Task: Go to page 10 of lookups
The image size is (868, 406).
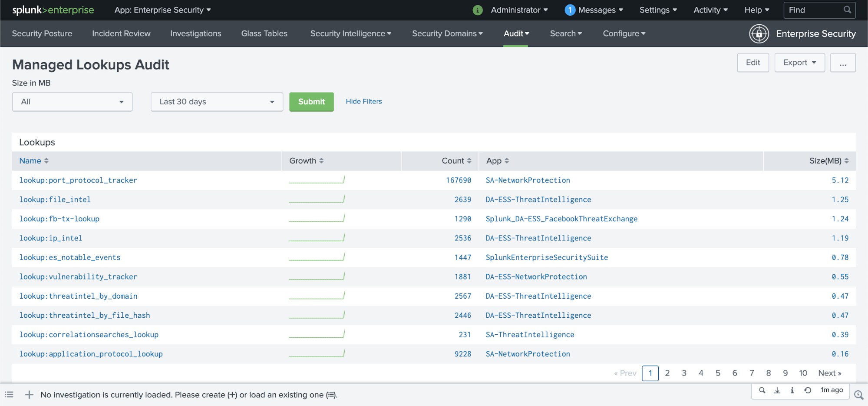Action: click(x=803, y=373)
